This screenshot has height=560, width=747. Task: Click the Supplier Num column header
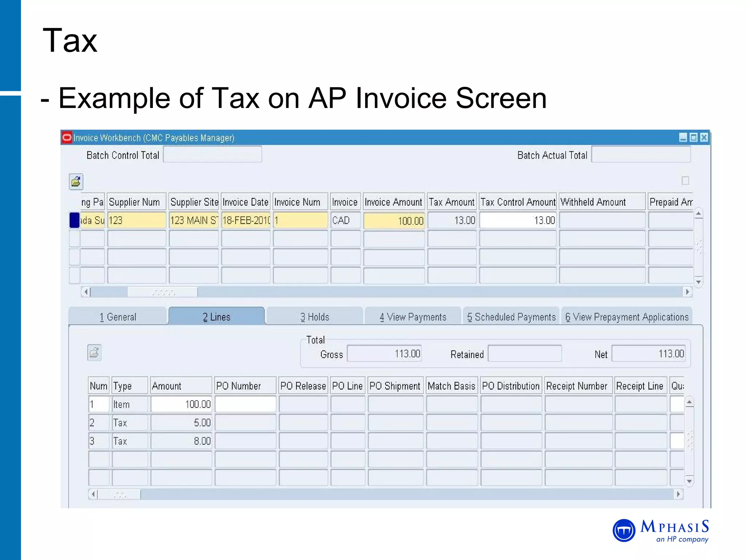pyautogui.click(x=137, y=202)
